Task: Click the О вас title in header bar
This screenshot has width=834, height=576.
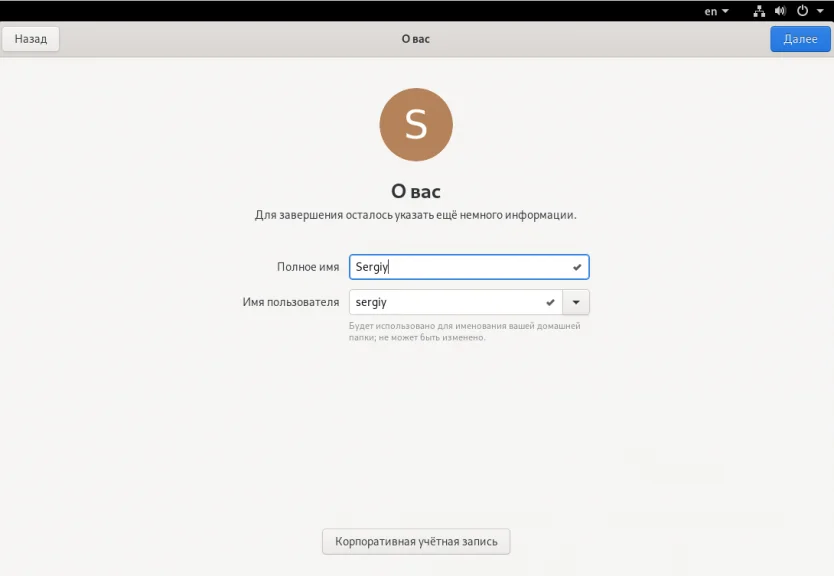Action: (415, 39)
